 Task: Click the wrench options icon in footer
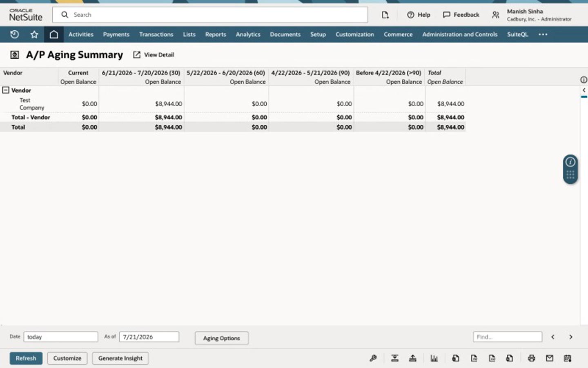[x=373, y=358]
